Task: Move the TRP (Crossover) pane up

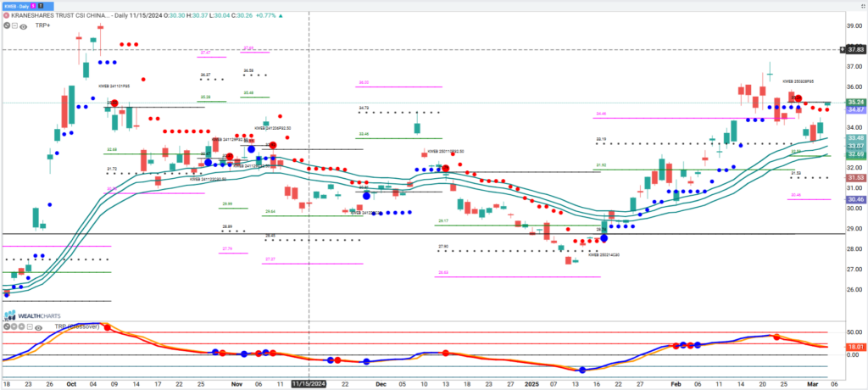Action: click(21, 326)
